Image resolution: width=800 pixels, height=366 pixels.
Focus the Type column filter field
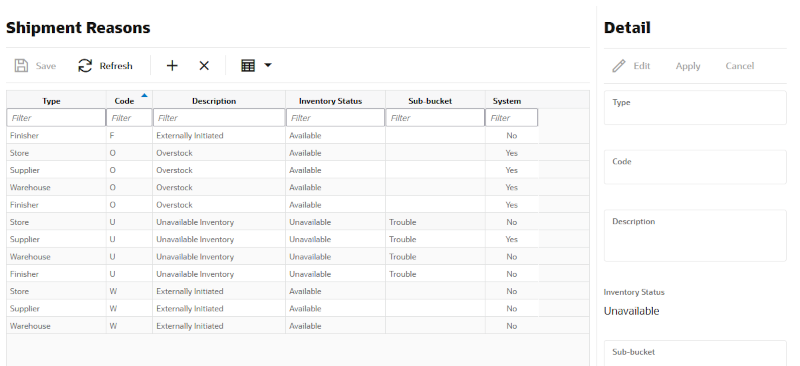click(56, 118)
